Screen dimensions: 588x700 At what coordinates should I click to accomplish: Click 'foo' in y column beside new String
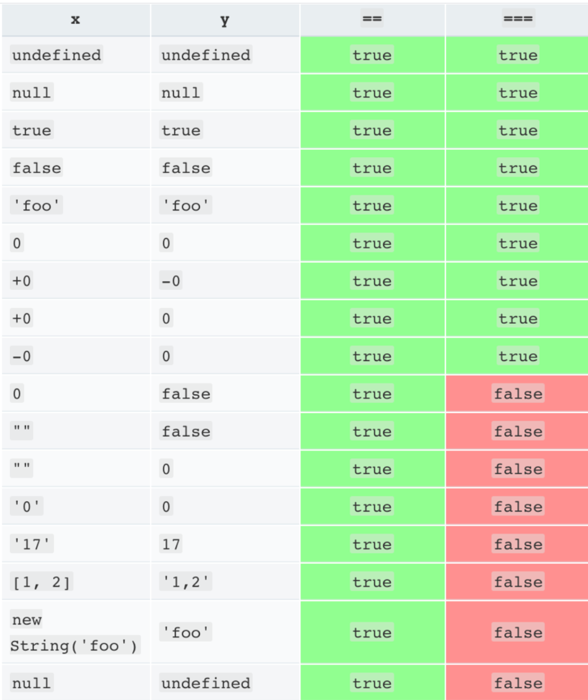click(186, 632)
